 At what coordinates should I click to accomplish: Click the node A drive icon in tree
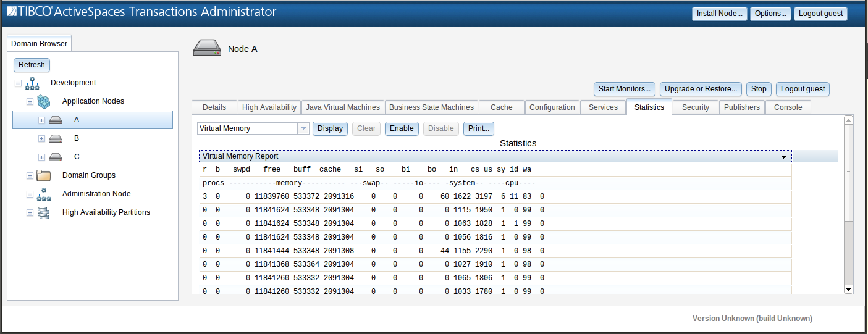coord(56,120)
